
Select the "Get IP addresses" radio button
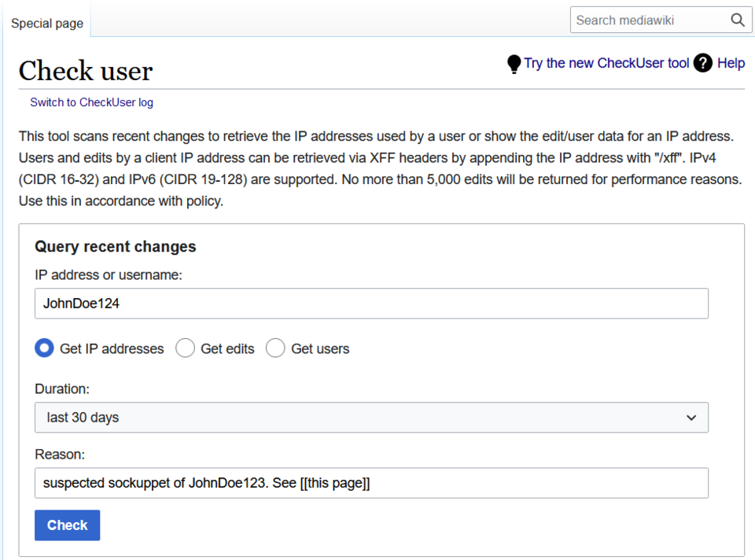[x=44, y=348]
